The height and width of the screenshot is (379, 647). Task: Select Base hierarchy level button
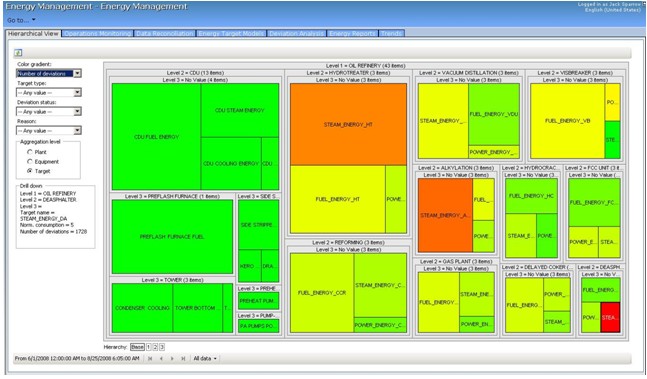pos(137,347)
